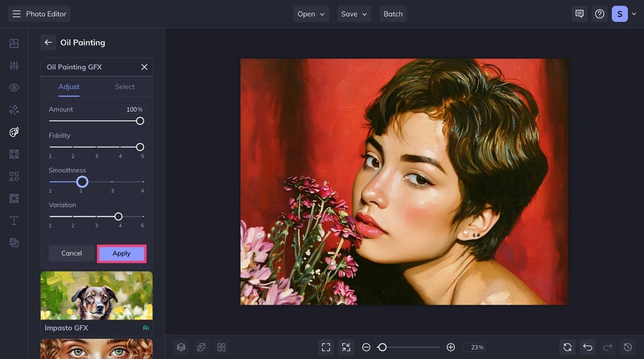Open the Edit adjustments sliders sidebar icon

(x=14, y=66)
